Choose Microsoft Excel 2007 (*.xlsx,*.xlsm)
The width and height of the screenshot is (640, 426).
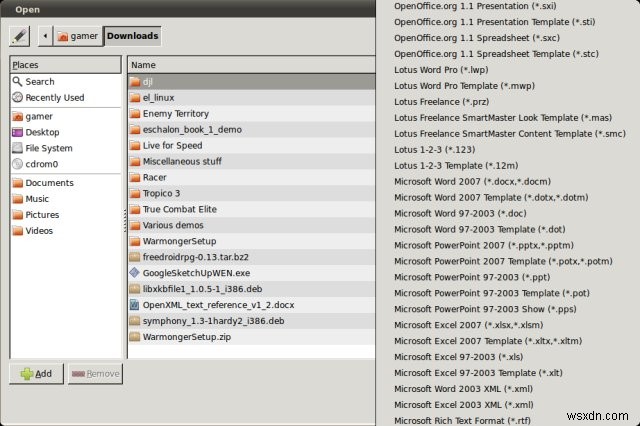pos(469,324)
